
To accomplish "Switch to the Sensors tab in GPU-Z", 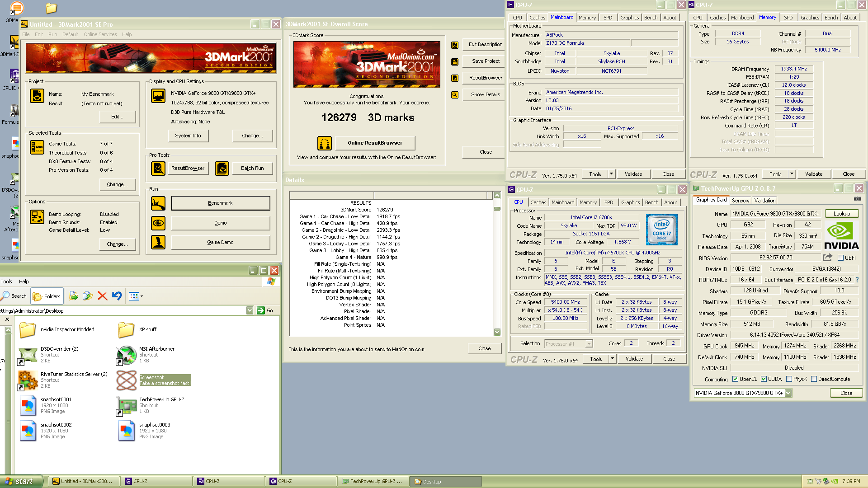I will [741, 200].
